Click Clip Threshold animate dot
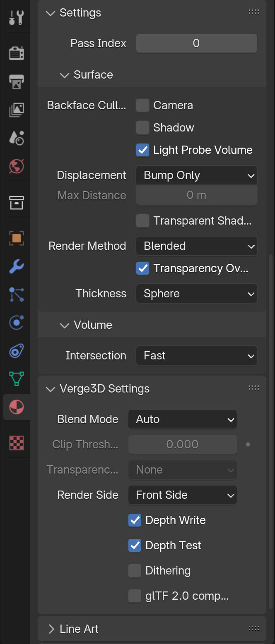275x644 pixels. tap(248, 445)
